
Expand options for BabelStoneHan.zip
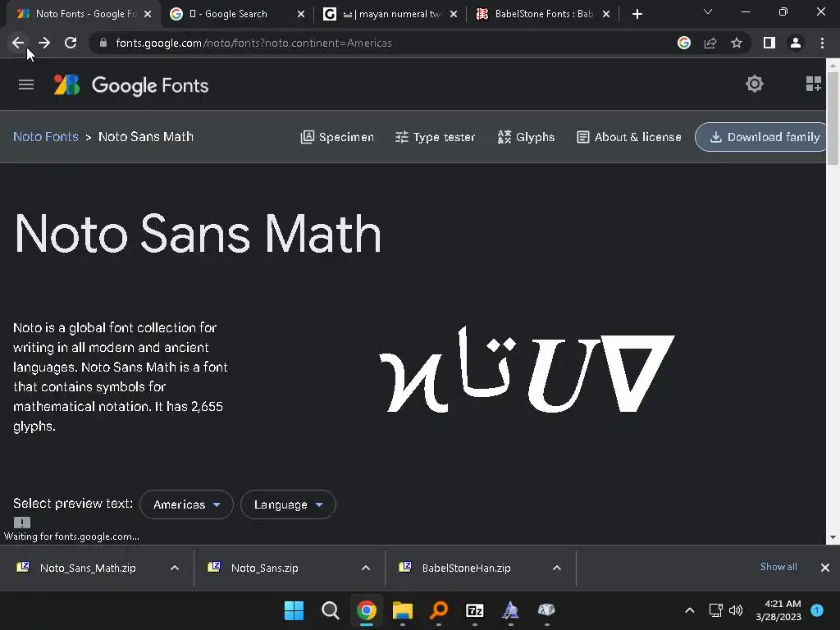click(x=557, y=568)
